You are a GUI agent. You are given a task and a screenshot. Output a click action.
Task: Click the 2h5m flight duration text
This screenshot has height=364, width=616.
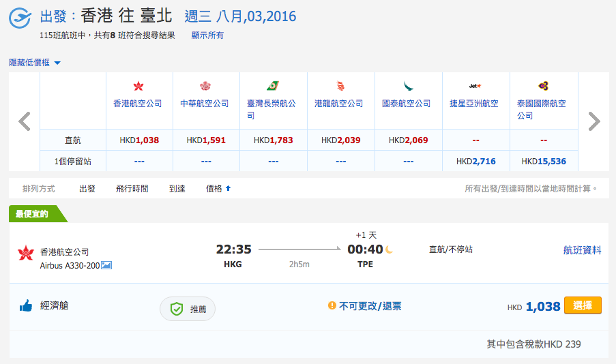point(299,264)
